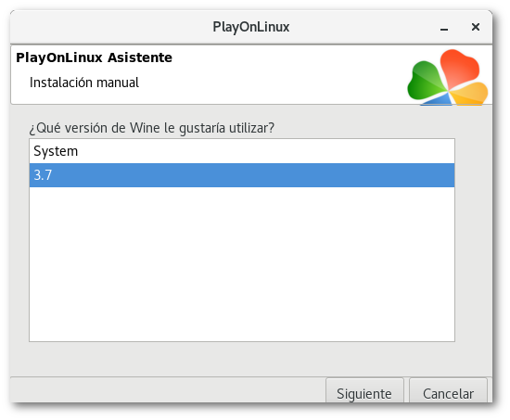The width and height of the screenshot is (510, 420).
Task: Click the PlayOnLinux title bar text
Action: (250, 27)
